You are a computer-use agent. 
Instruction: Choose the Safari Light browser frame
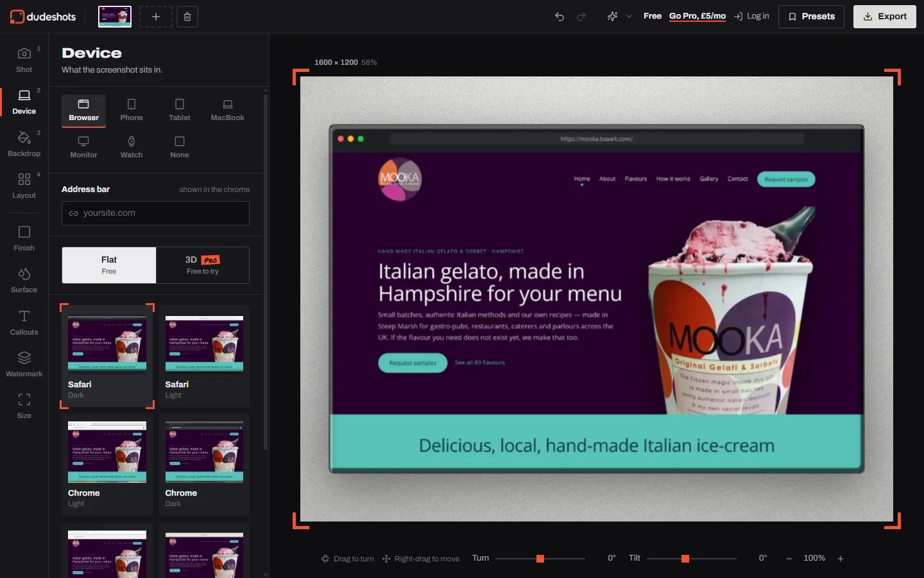click(x=205, y=356)
